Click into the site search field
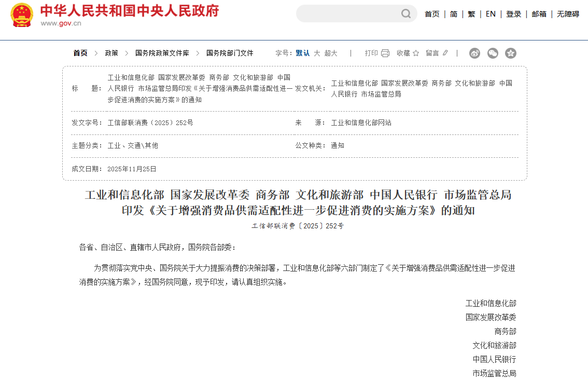The height and width of the screenshot is (380, 588). click(x=347, y=13)
